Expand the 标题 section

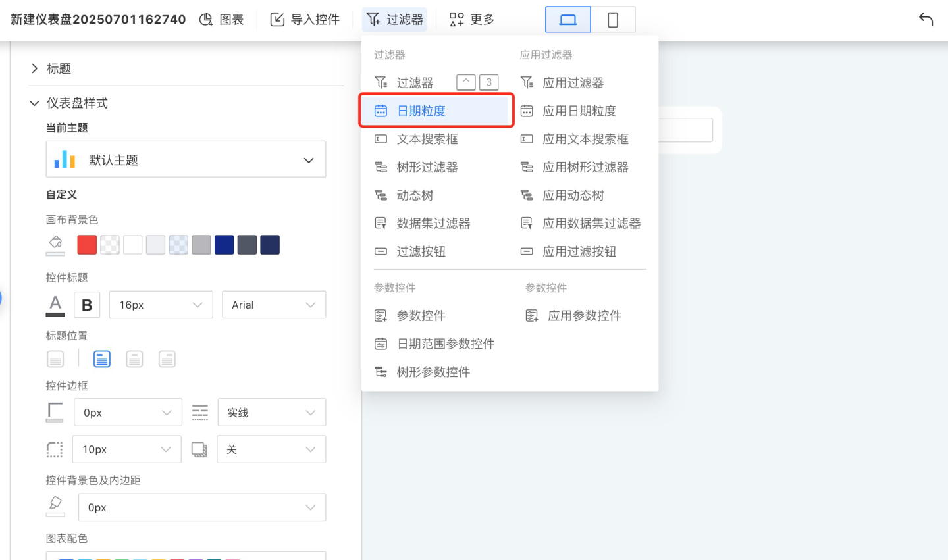point(35,68)
